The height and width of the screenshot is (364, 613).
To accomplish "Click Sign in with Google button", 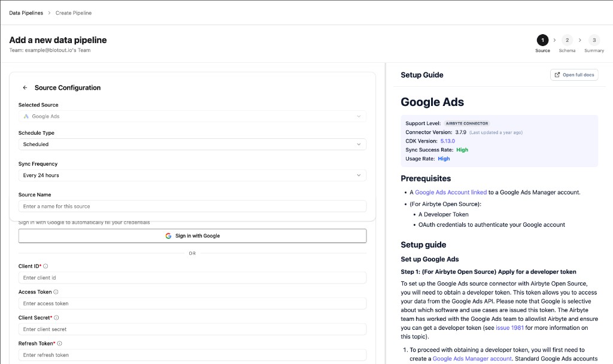I will point(192,236).
